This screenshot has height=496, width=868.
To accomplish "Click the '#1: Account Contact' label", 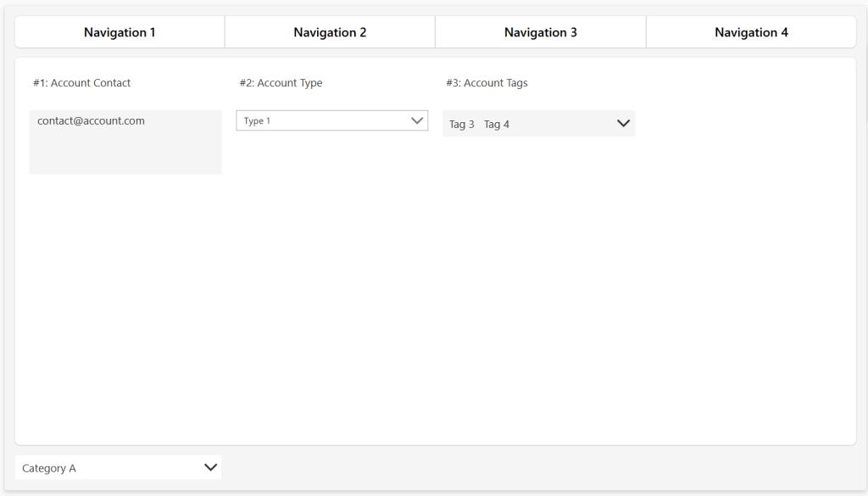I will 82,83.
